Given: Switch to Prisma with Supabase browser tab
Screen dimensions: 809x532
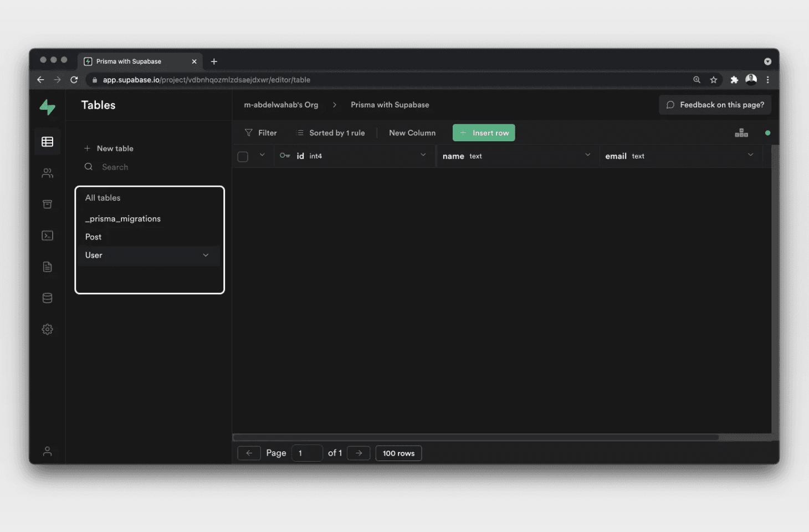Looking at the screenshot, I should coord(140,62).
